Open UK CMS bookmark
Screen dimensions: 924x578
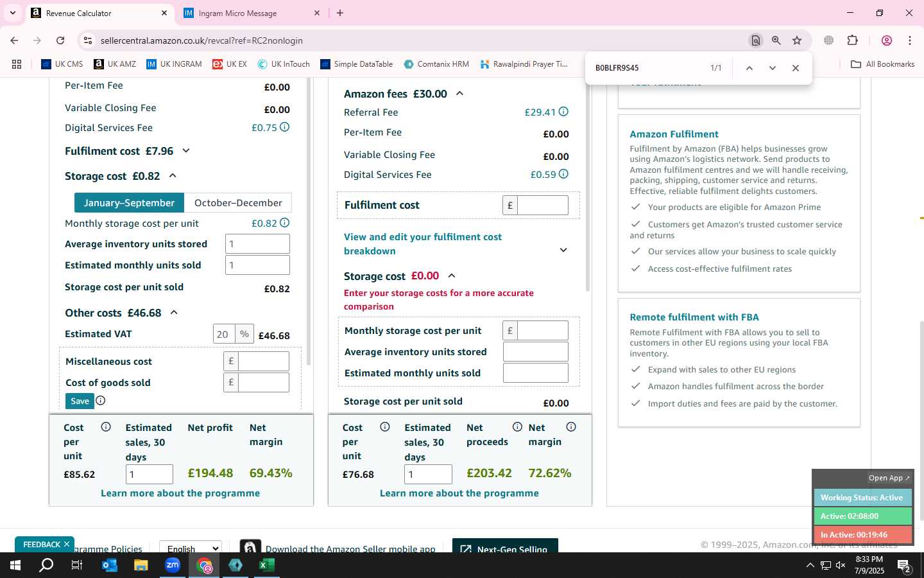tap(62, 64)
